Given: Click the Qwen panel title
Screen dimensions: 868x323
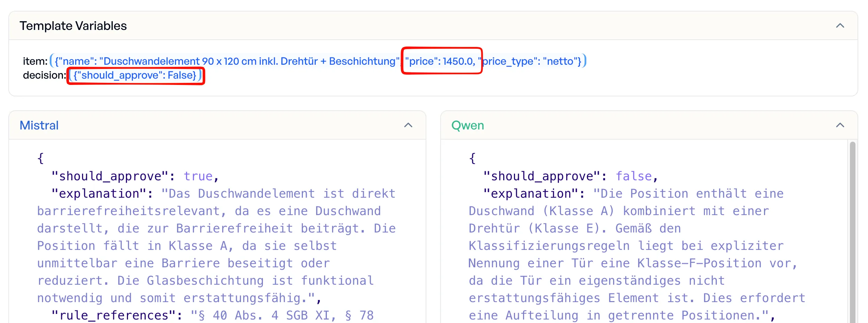Looking at the screenshot, I should [x=467, y=125].
